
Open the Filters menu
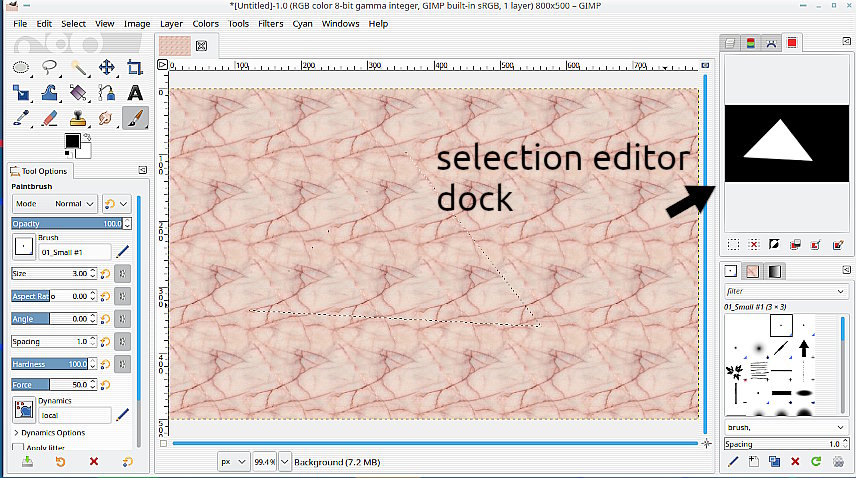270,23
